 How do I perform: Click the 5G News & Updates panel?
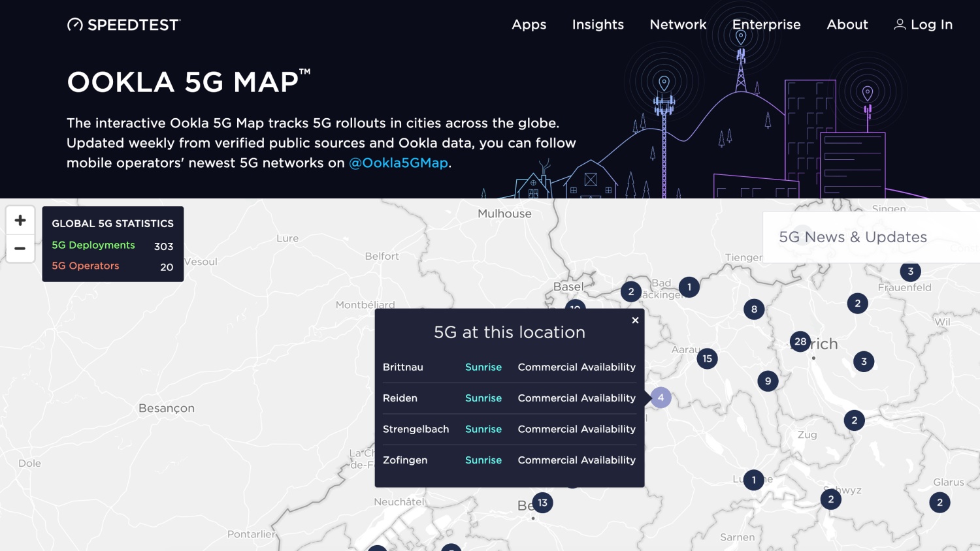pyautogui.click(x=853, y=236)
